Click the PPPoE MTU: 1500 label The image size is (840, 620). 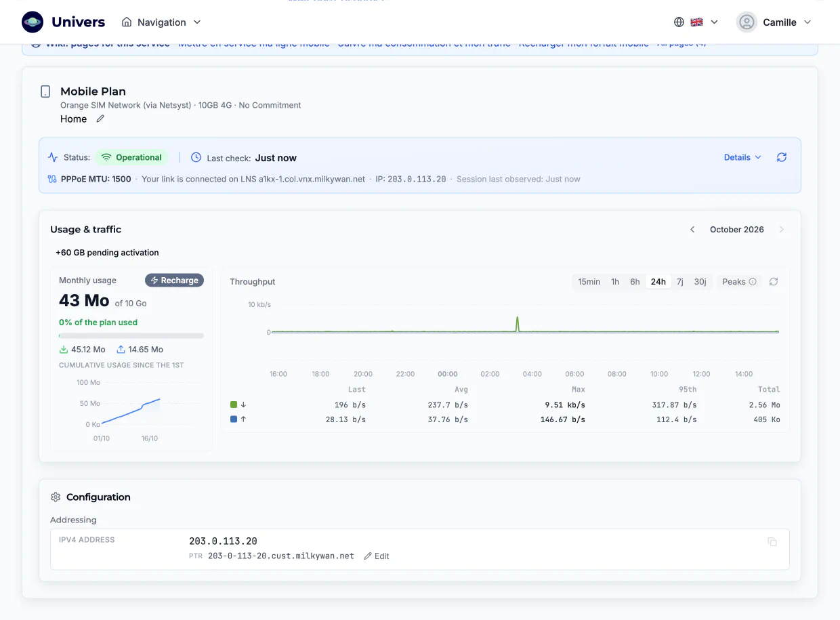click(96, 179)
